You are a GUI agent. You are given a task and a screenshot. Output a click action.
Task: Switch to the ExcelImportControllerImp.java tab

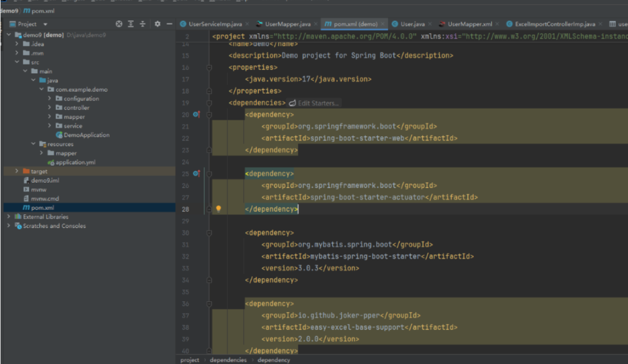pos(555,24)
